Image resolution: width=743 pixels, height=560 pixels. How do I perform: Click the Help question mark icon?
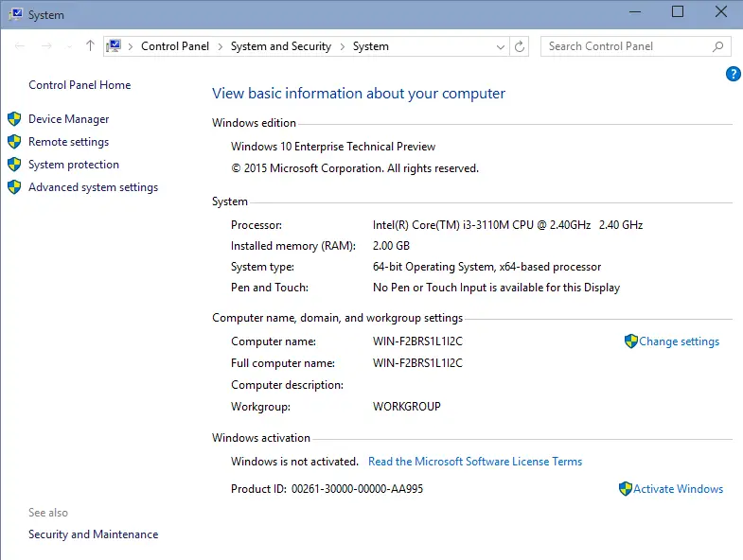coord(733,74)
